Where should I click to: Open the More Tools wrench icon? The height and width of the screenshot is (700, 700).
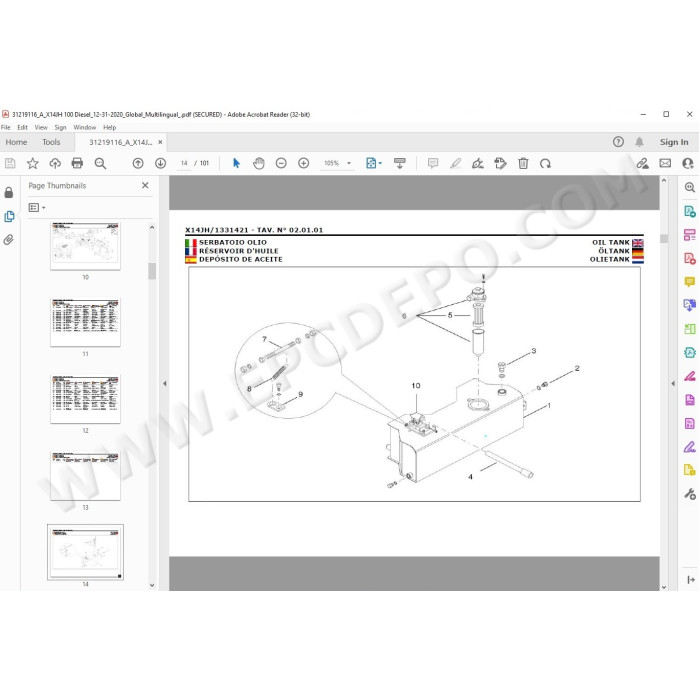coord(690,494)
